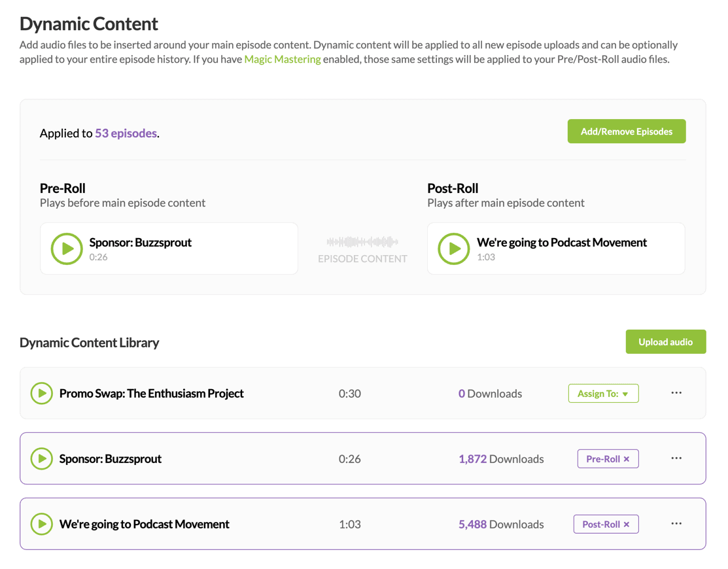Open more options for Promo Swap row
The image size is (728, 569).
point(676,393)
